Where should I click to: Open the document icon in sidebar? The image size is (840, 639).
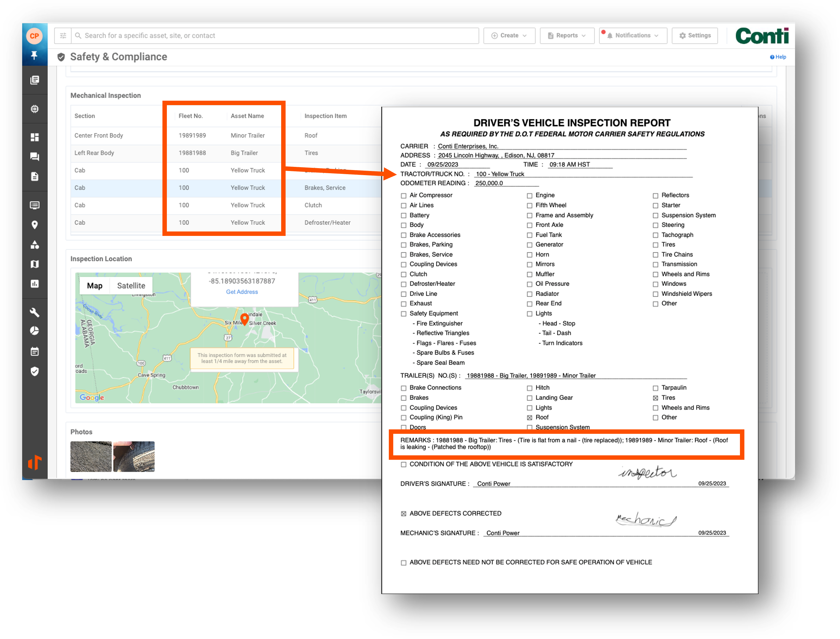35,176
